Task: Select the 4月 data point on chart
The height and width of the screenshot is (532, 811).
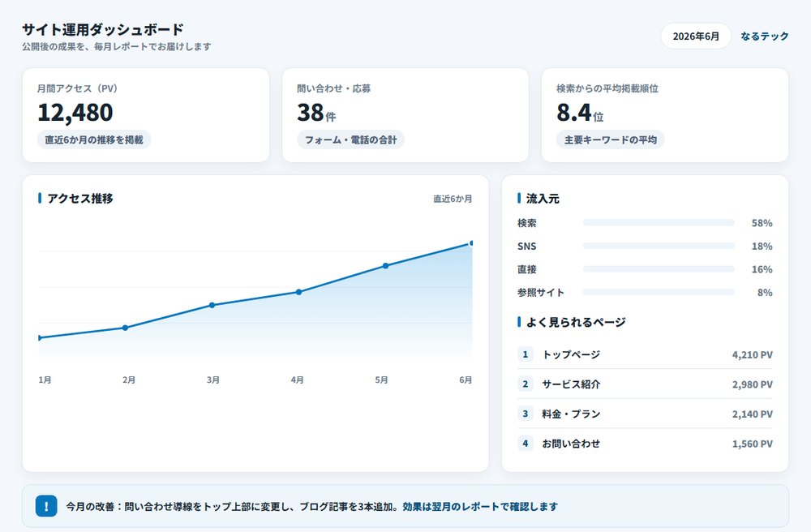Action: coord(299,292)
